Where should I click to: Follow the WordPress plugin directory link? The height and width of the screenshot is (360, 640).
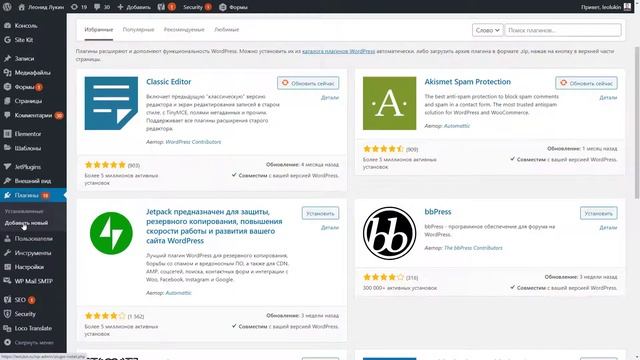(338, 51)
